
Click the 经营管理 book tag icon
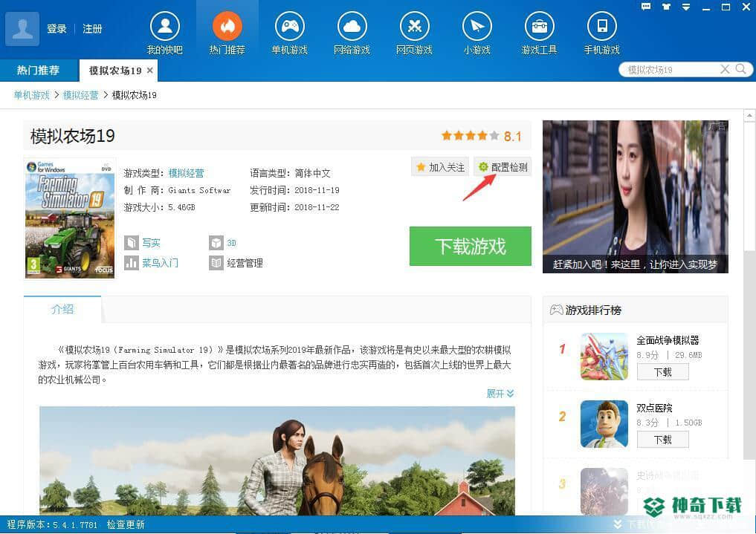[216, 263]
